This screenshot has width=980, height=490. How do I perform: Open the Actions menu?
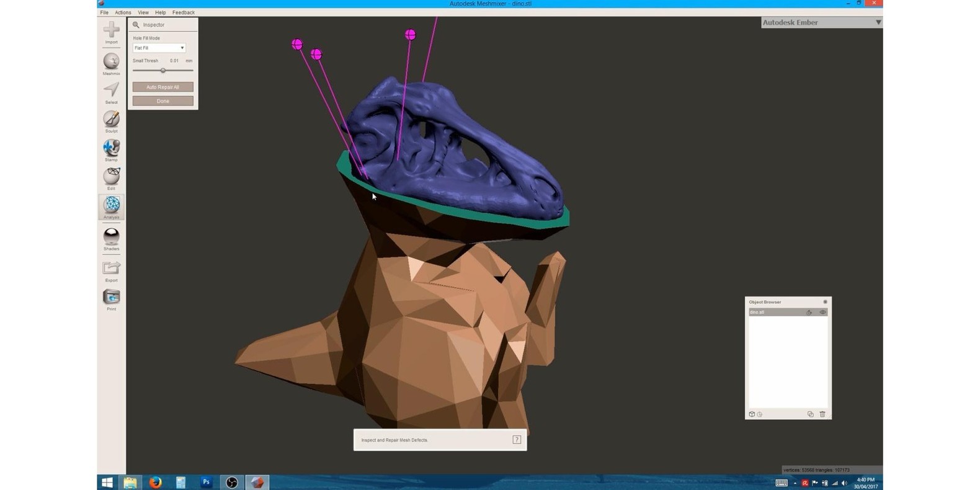(123, 12)
